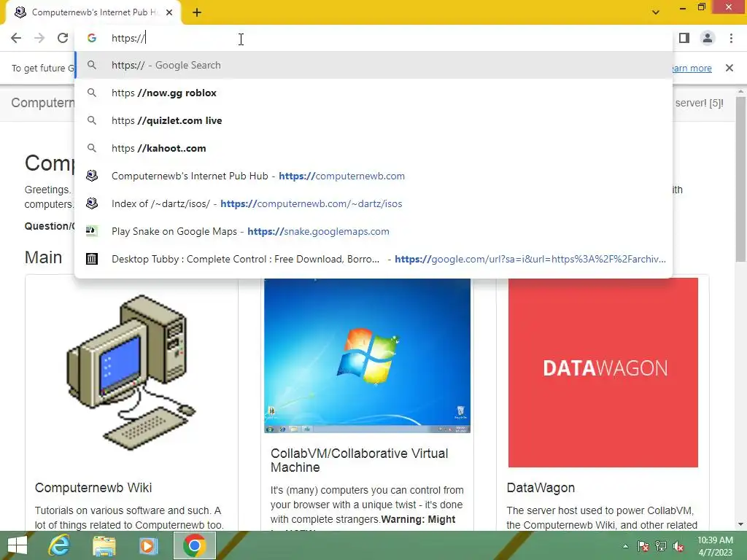The image size is (747, 560).
Task: Click the red DATAWAGON banner image
Action: pos(603,373)
